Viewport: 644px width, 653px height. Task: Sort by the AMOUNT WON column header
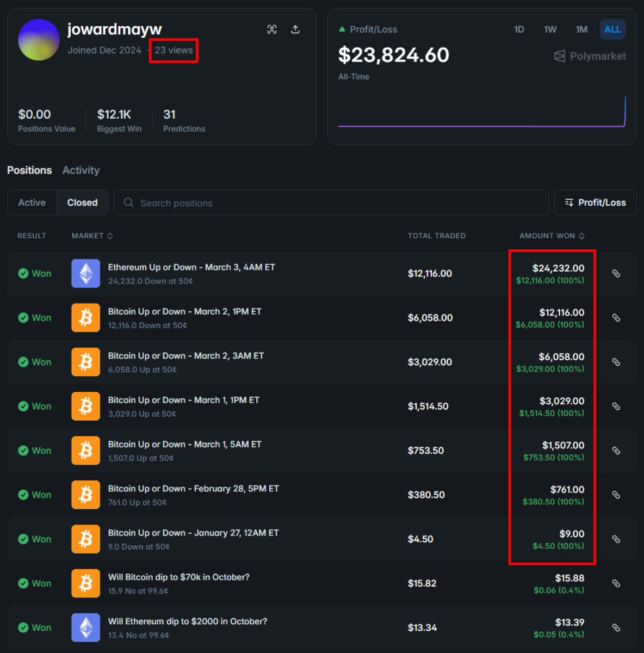(552, 236)
